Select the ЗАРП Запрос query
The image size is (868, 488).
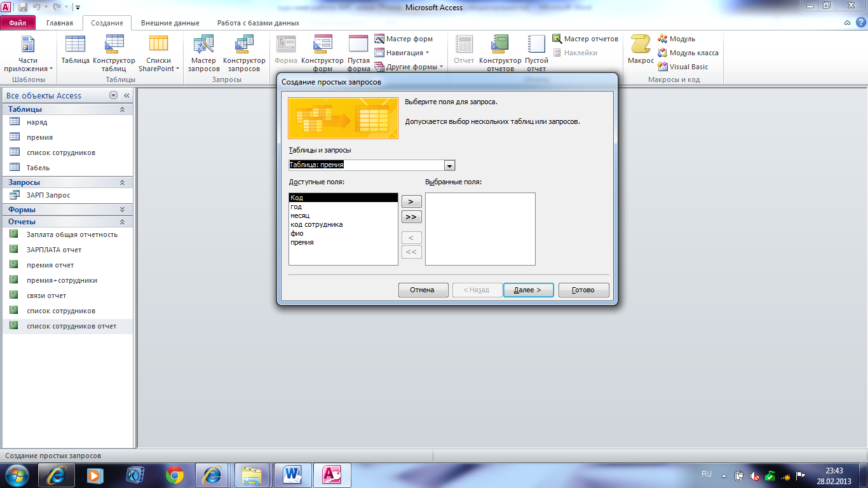pyautogui.click(x=68, y=195)
